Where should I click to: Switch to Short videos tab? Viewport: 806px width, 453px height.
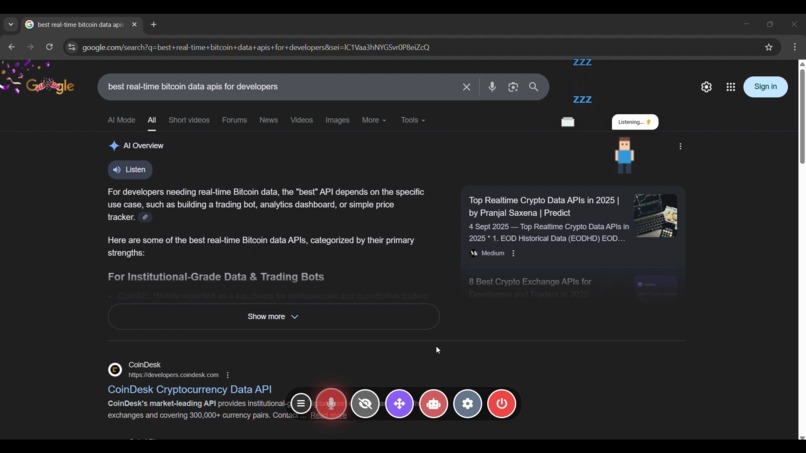(x=189, y=120)
